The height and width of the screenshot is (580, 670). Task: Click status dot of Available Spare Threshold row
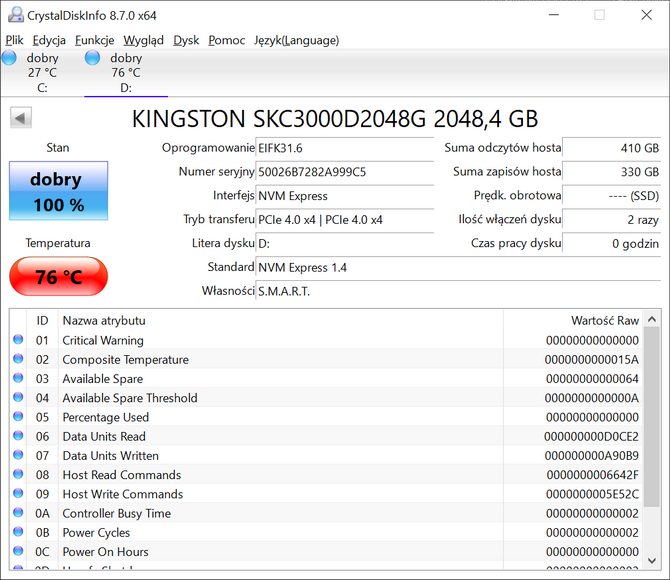click(18, 397)
